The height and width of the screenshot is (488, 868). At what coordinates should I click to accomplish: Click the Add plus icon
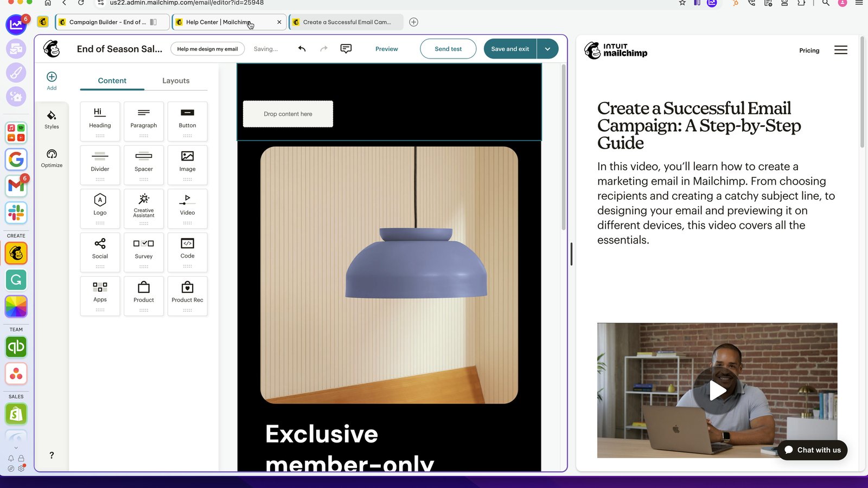click(x=52, y=77)
